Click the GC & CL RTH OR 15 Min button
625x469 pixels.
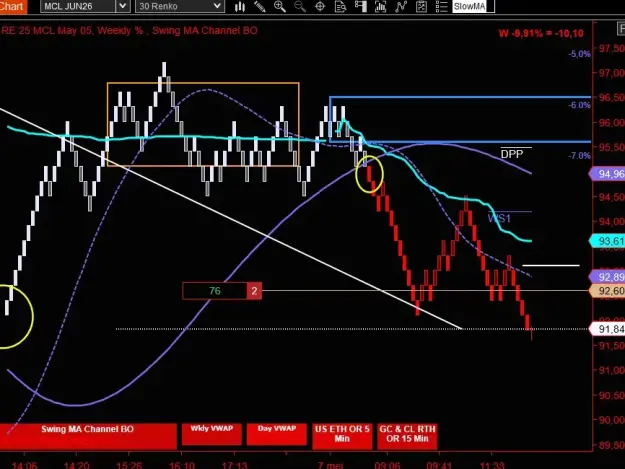pyautogui.click(x=407, y=436)
